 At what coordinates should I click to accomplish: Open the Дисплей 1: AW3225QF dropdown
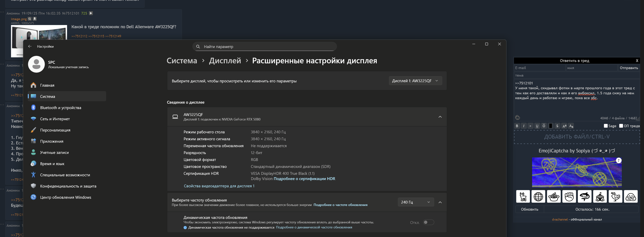tap(415, 81)
